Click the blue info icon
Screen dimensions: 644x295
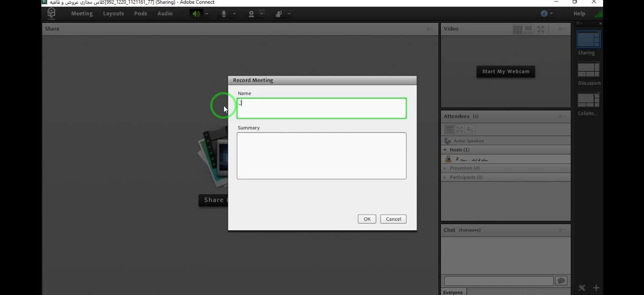(544, 14)
